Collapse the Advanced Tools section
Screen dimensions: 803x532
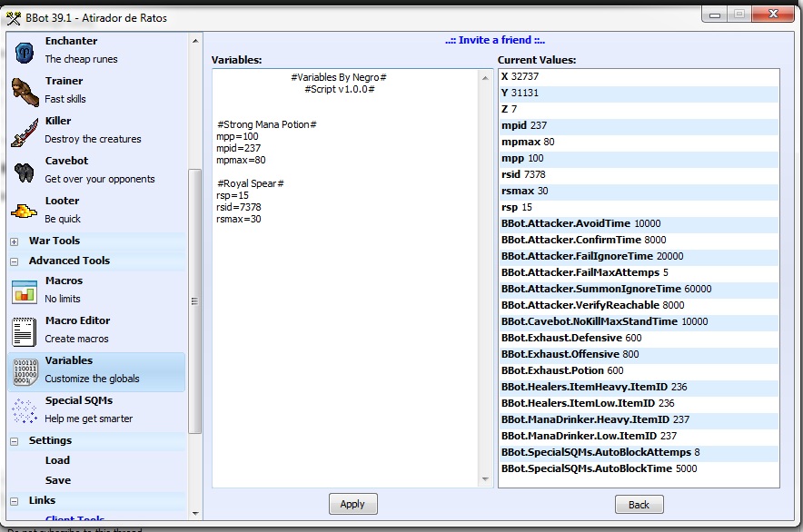(15, 261)
